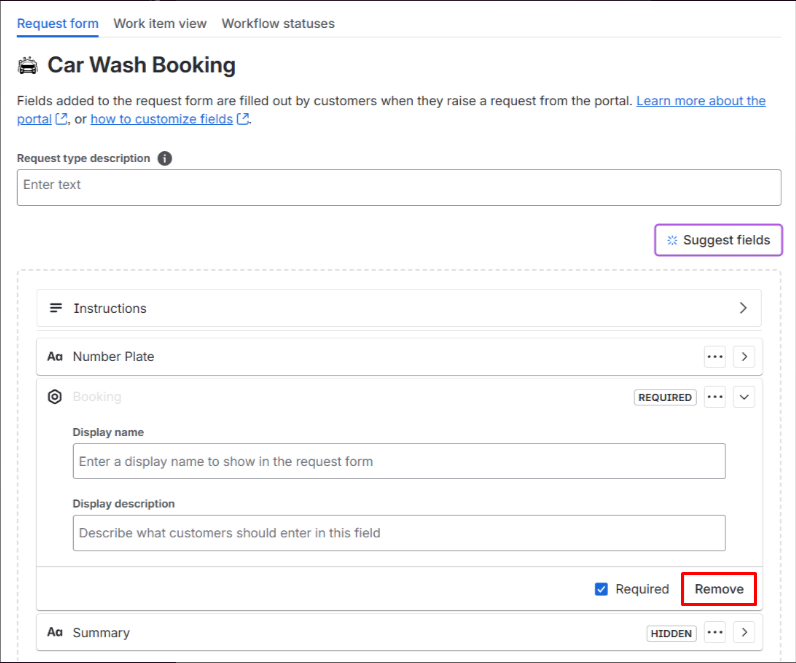This screenshot has width=796, height=663.
Task: Expand the Summary field
Action: pyautogui.click(x=743, y=632)
